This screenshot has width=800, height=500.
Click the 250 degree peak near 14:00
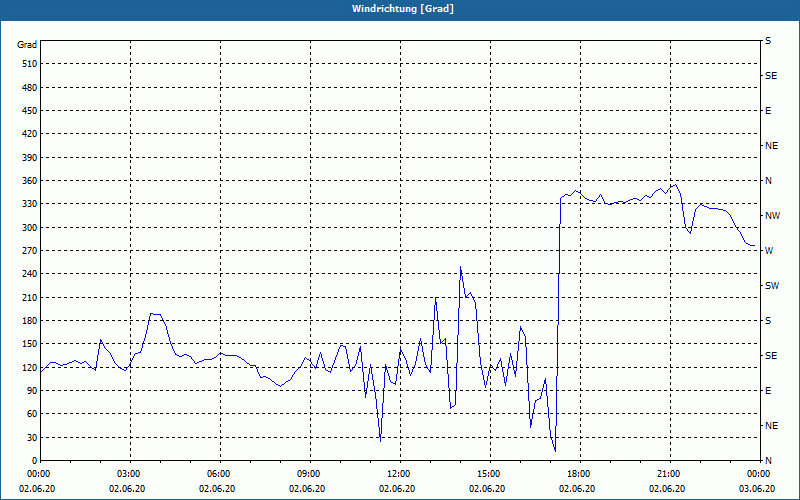pos(460,267)
